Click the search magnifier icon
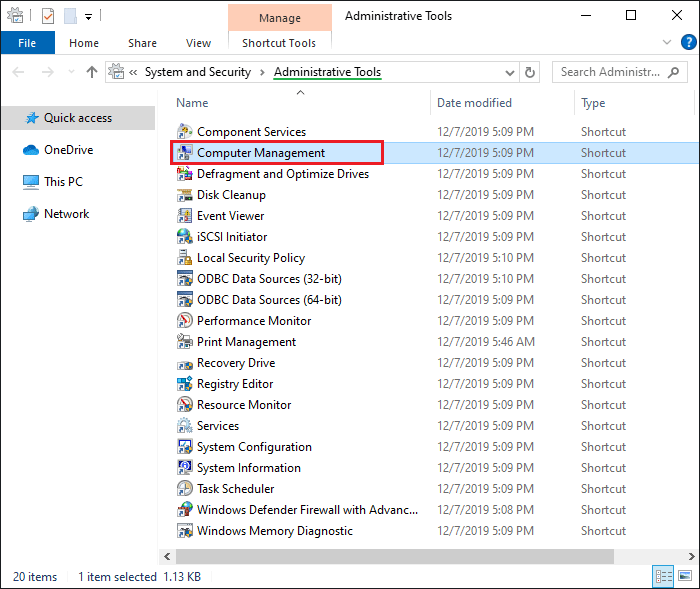This screenshot has height=589, width=700. 673,72
